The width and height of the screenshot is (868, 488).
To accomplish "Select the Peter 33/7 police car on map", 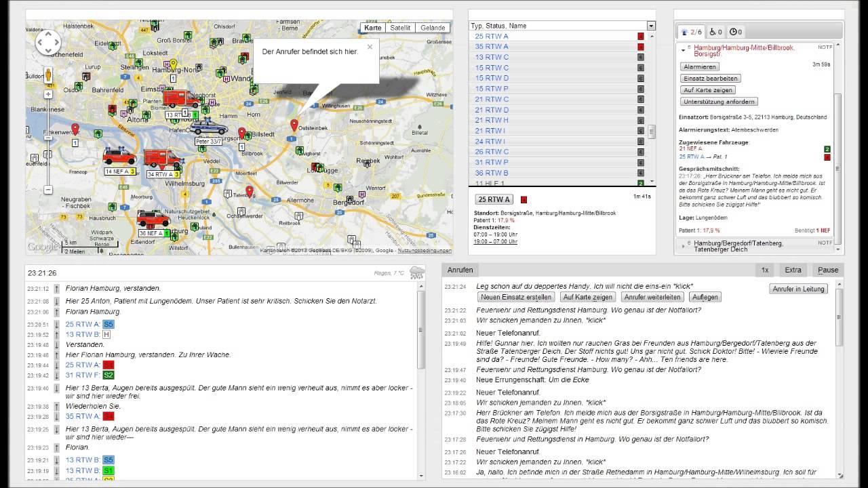I will click(x=209, y=127).
